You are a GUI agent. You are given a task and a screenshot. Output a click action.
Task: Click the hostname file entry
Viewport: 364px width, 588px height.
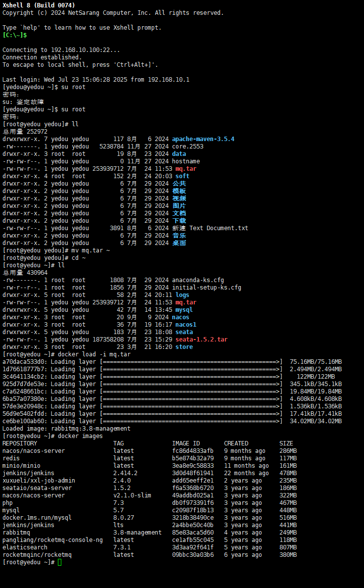(186, 161)
